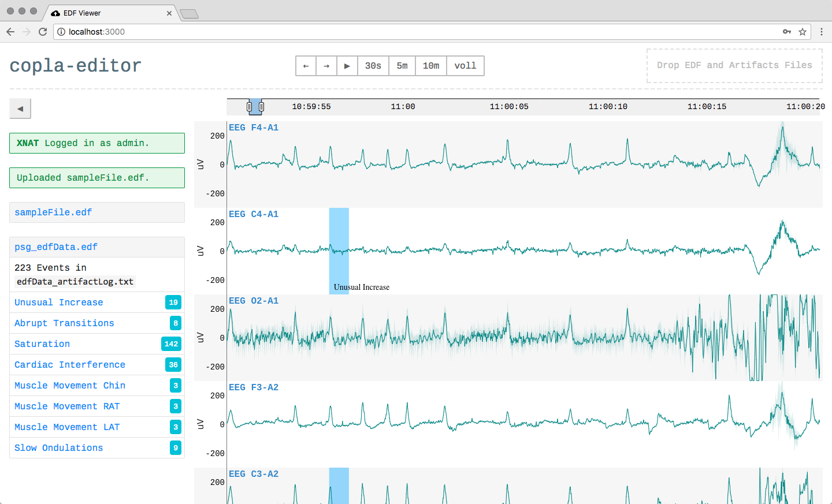Click the 11:00 timeline tick

pos(403,107)
